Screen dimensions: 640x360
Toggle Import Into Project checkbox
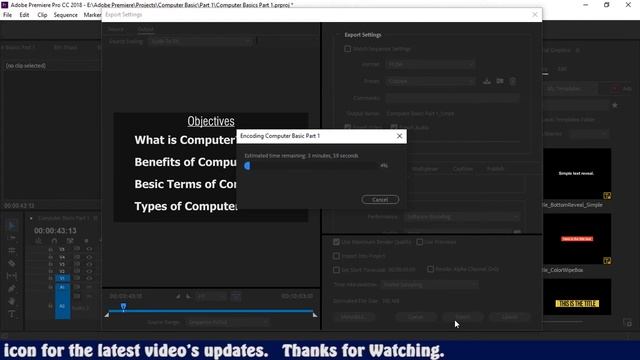point(336,256)
